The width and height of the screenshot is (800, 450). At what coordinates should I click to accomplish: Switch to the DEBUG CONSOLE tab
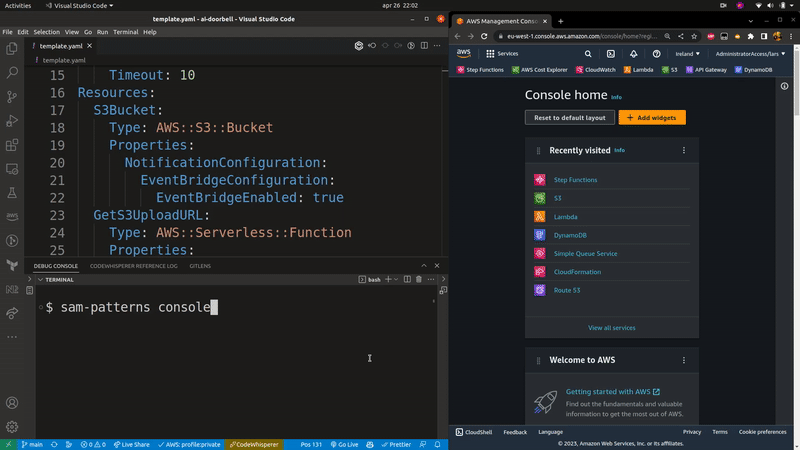pyautogui.click(x=56, y=266)
